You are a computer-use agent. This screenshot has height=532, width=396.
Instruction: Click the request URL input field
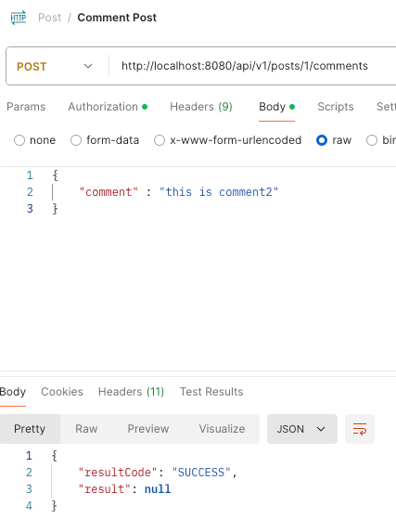251,66
